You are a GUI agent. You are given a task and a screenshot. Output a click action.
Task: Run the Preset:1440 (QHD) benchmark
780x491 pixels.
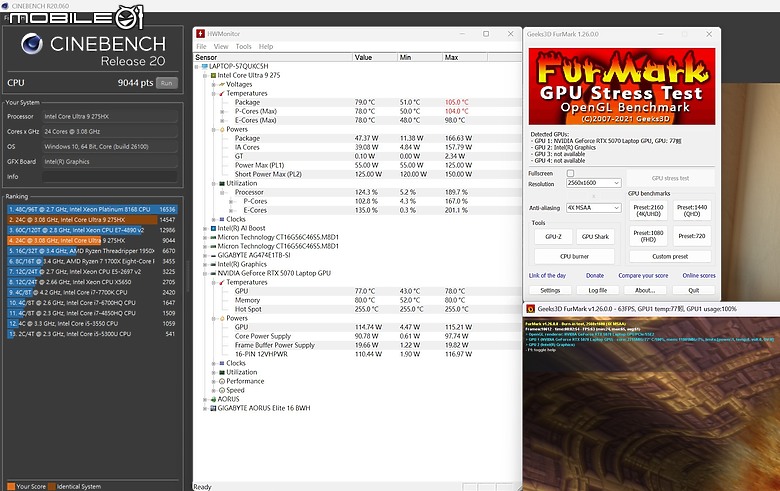click(x=692, y=210)
